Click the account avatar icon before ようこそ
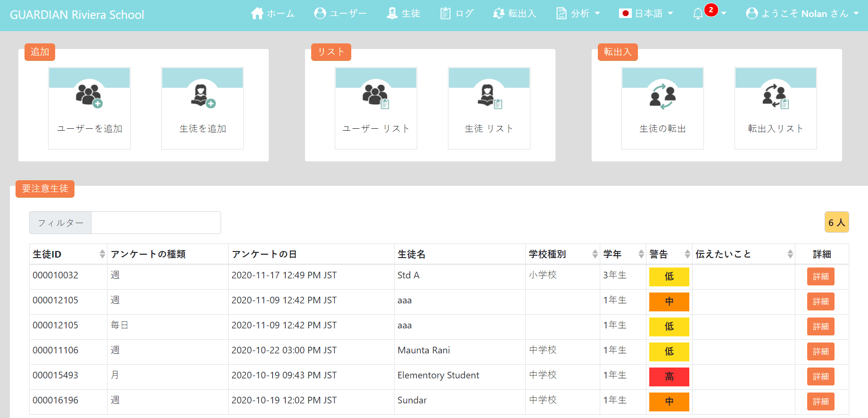 click(x=752, y=13)
